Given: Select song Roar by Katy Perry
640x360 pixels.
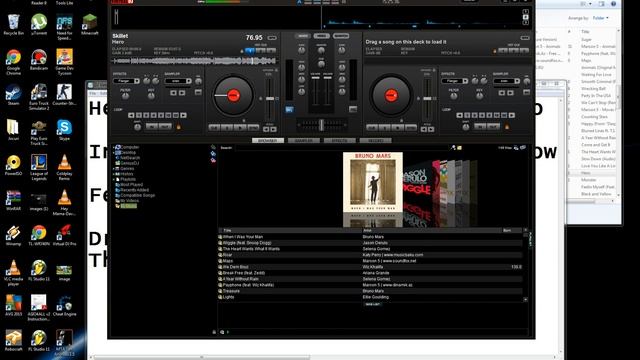Looking at the screenshot, I should tap(371, 255).
